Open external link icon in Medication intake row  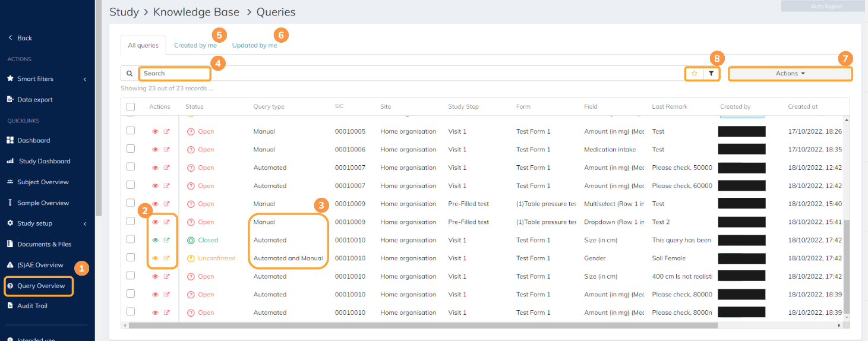(167, 150)
